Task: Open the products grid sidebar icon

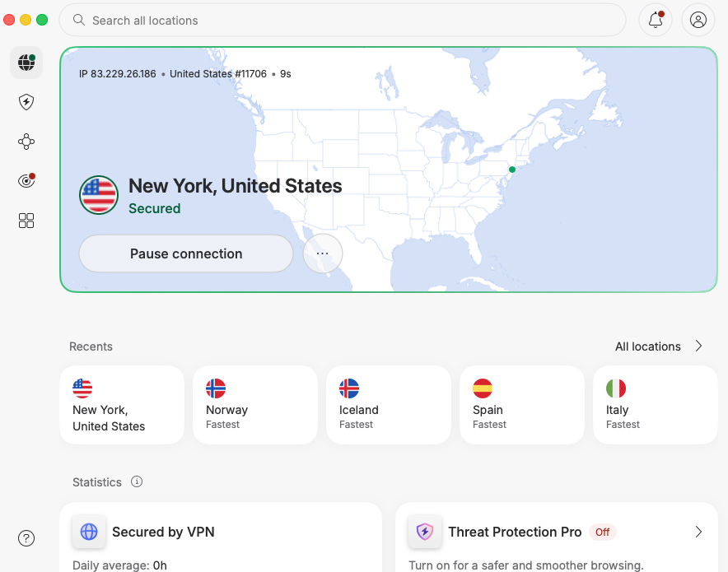Action: [26, 221]
